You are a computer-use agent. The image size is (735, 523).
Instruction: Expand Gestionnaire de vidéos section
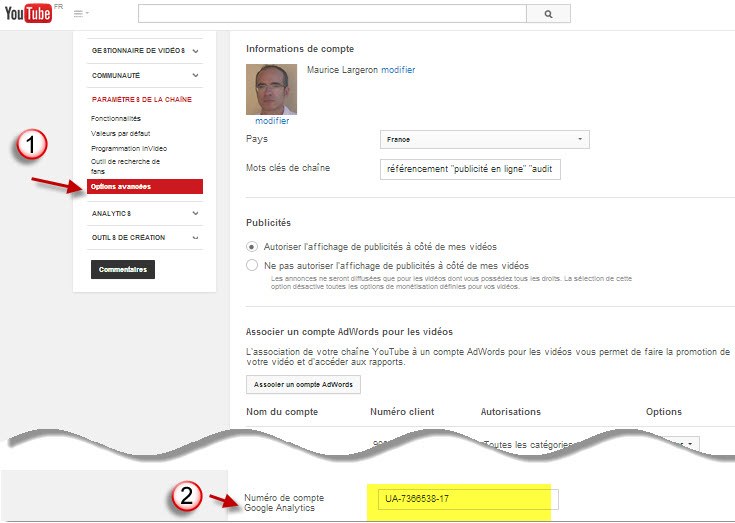click(x=145, y=51)
